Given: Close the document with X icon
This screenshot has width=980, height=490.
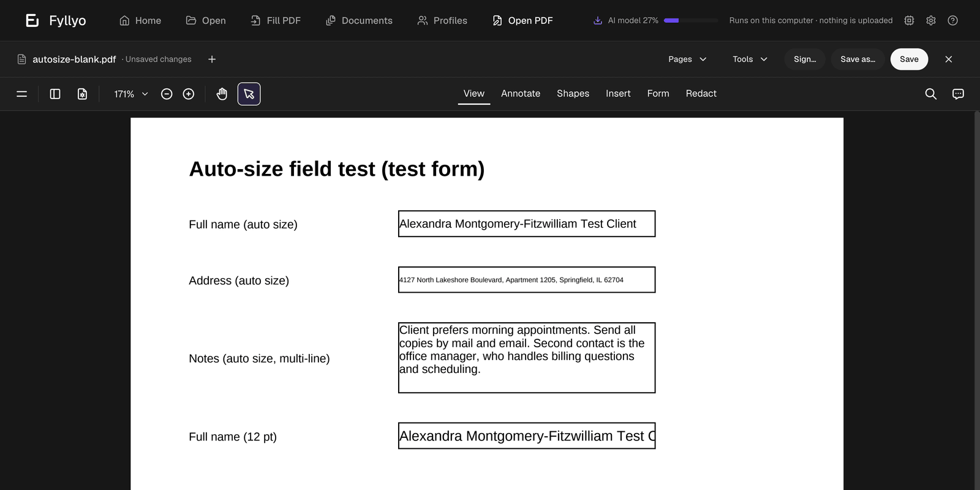Looking at the screenshot, I should point(949,59).
